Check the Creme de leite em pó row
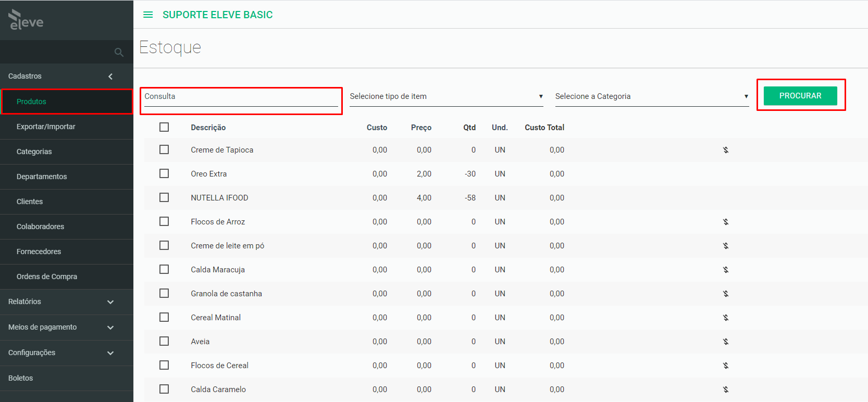This screenshot has height=402, width=868. (164, 245)
